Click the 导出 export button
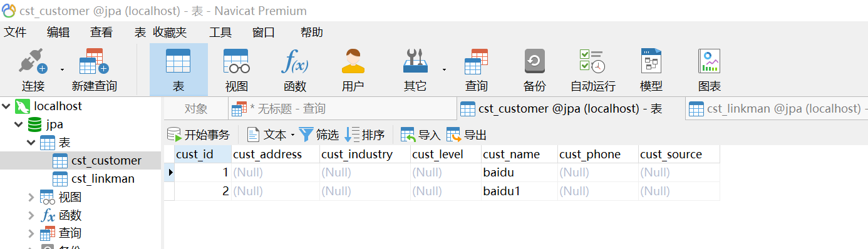Screen dimensions: 868x249 point(467,135)
